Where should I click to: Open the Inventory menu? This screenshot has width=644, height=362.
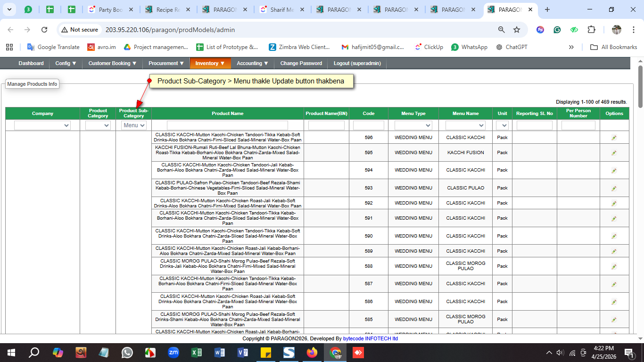(x=210, y=63)
